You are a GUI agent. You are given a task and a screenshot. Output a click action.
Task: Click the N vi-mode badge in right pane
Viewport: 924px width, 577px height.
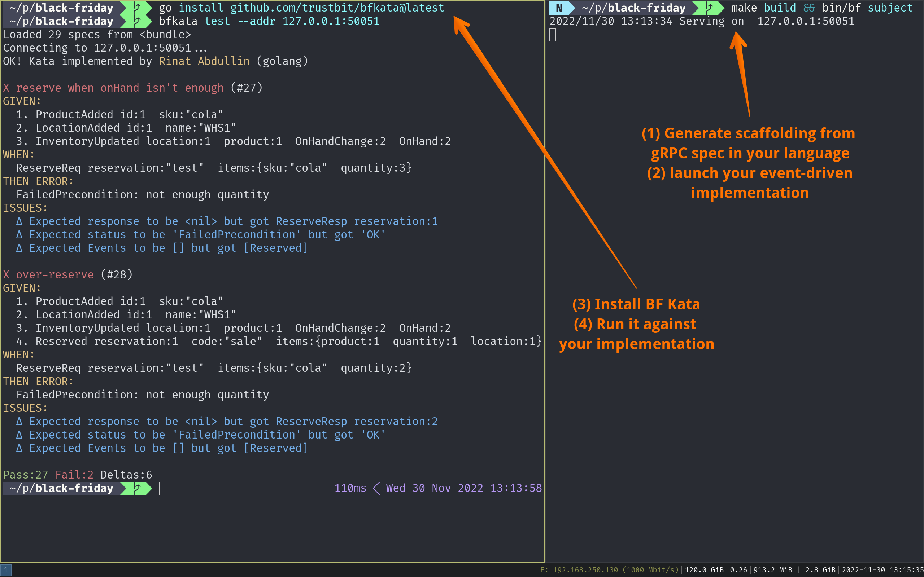(x=559, y=8)
